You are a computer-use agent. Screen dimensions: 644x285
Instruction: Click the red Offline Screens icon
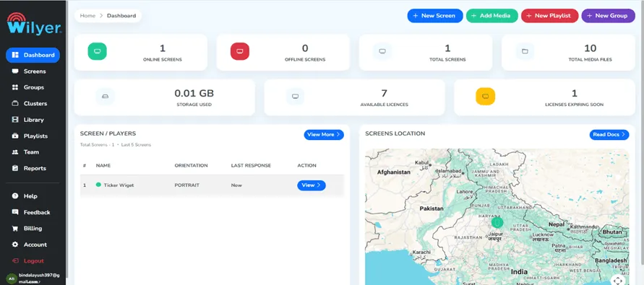[240, 51]
